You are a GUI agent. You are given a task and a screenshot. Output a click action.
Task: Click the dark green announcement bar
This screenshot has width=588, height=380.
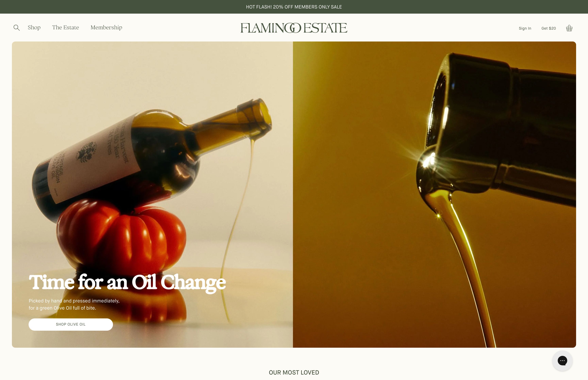(x=294, y=7)
